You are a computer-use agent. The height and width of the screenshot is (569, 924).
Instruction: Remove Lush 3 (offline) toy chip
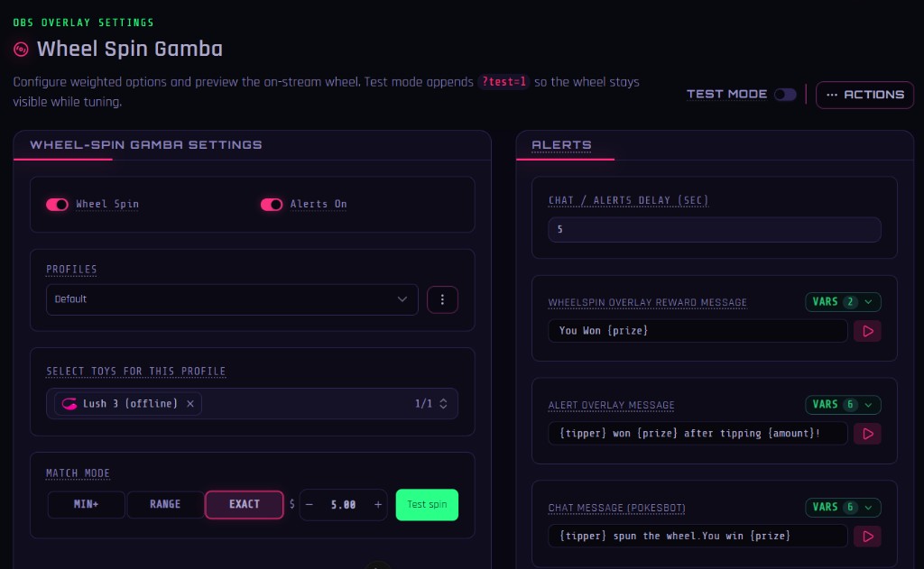click(x=190, y=403)
